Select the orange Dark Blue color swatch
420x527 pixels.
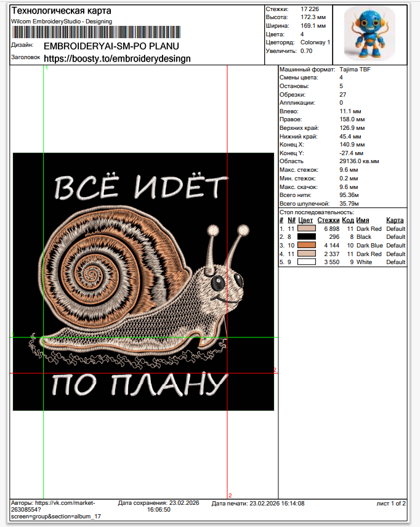tap(306, 245)
